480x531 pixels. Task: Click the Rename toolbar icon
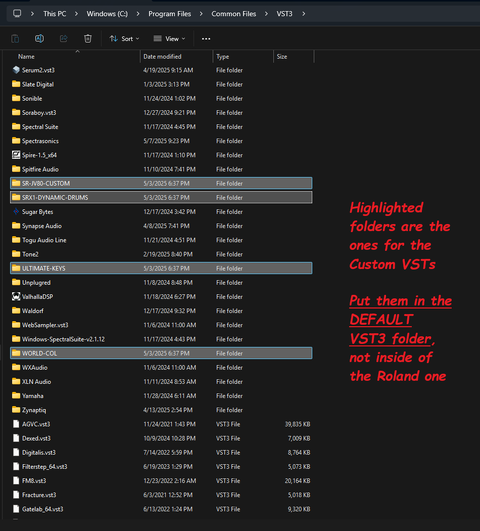click(39, 39)
